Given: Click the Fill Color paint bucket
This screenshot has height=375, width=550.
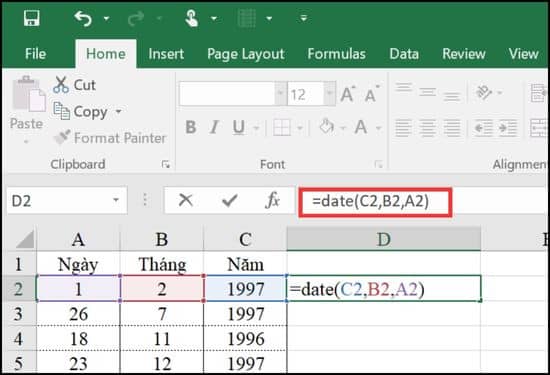Looking at the screenshot, I should click(326, 127).
